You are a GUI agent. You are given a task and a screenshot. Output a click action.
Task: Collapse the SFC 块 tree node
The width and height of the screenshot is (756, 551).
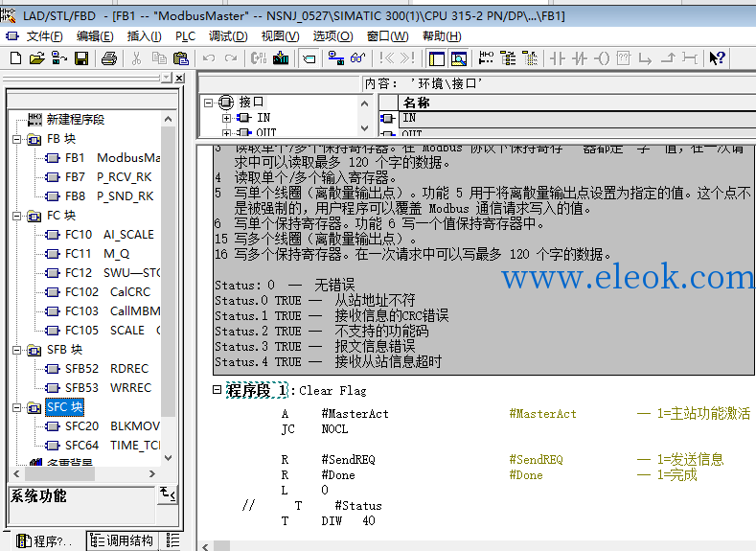click(x=17, y=408)
